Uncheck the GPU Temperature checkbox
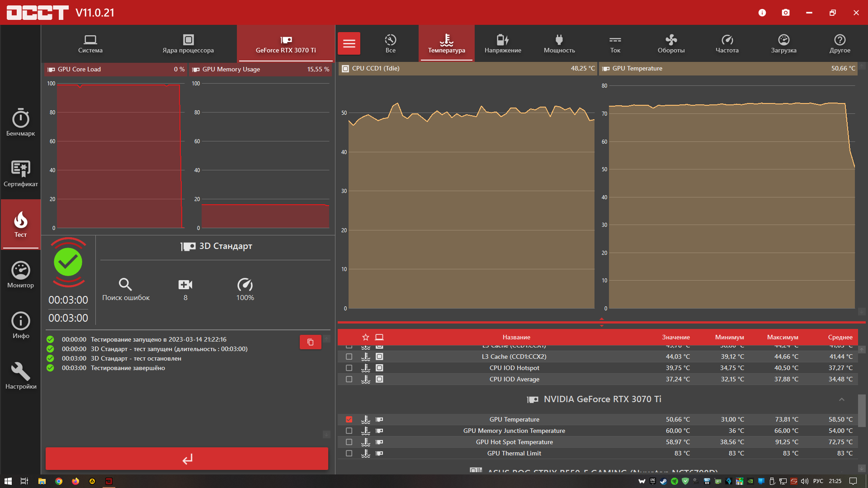The height and width of the screenshot is (488, 868). click(349, 419)
